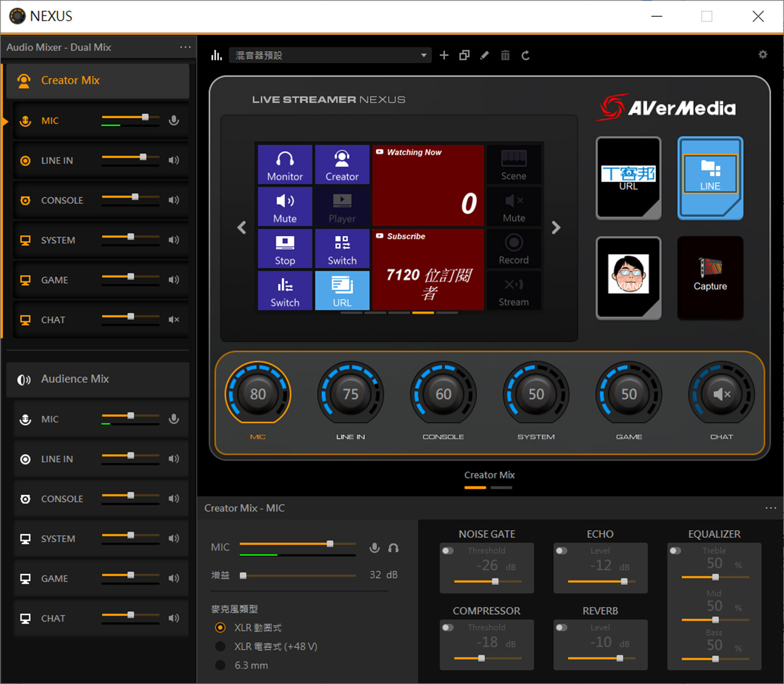Screen dimensions: 784x684
Task: Adjust the 增益 gain slider
Action: [x=298, y=575]
